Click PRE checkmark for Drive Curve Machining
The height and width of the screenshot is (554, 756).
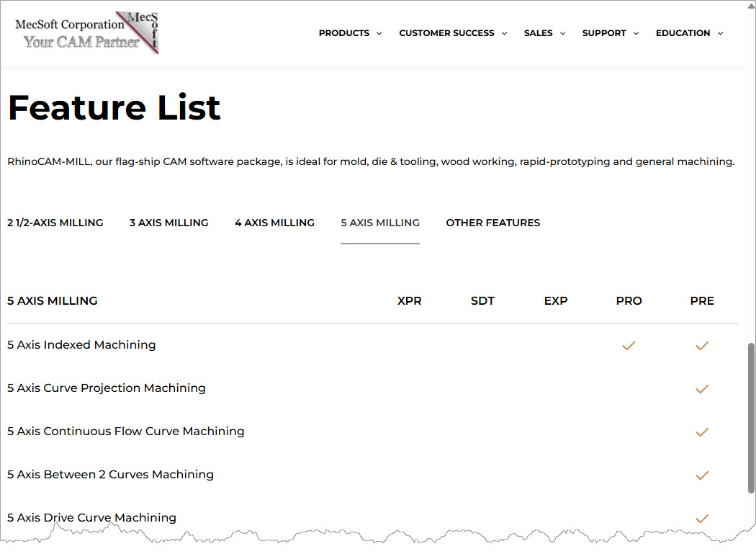coord(702,518)
